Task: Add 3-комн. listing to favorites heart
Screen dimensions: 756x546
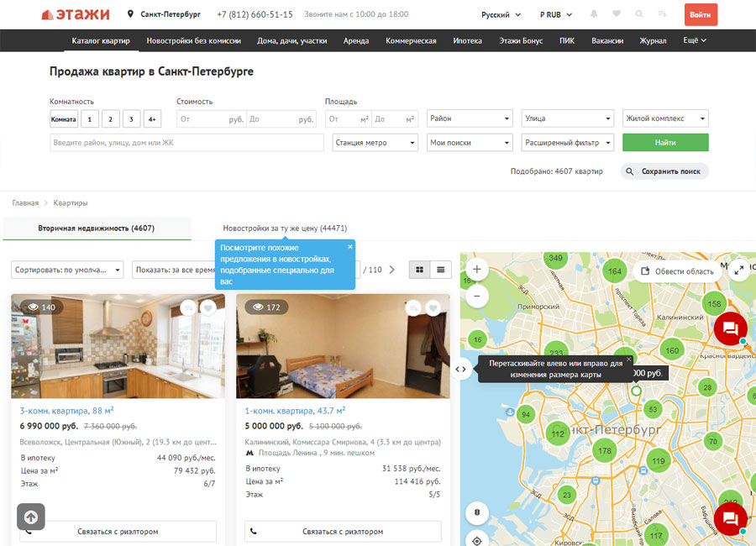Action: pos(207,307)
